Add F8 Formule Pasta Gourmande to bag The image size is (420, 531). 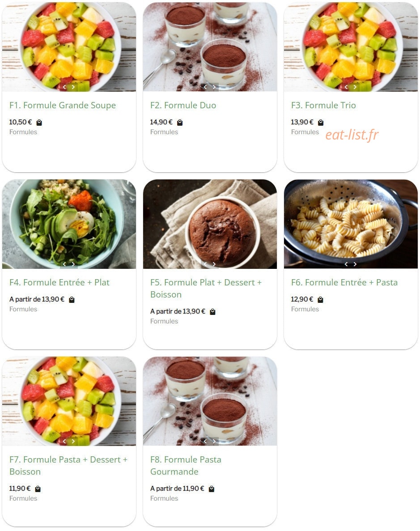click(212, 489)
